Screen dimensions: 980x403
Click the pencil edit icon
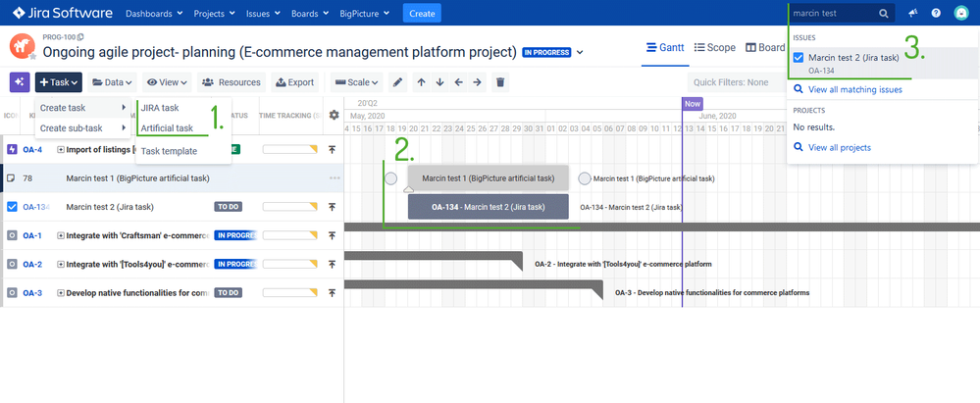[397, 82]
